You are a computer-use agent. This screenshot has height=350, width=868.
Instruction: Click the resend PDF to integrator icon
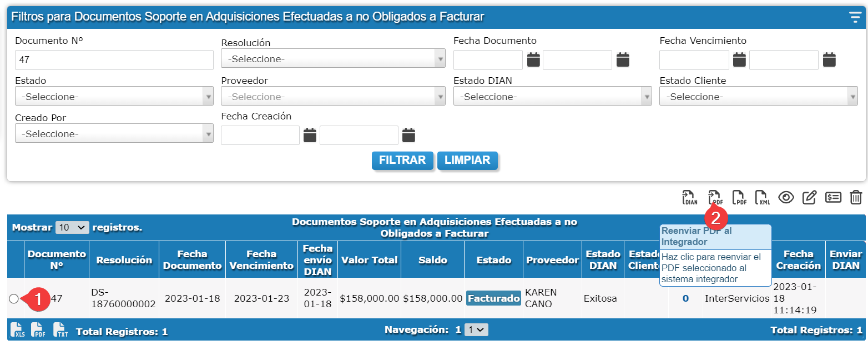click(714, 197)
